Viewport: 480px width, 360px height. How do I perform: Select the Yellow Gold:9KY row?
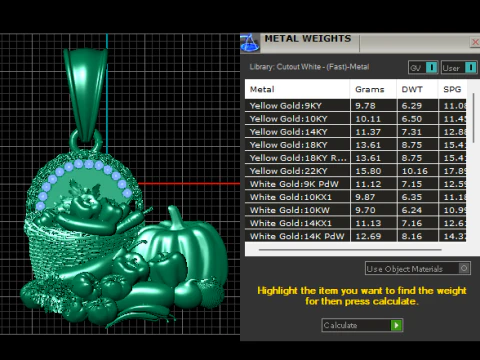point(356,106)
